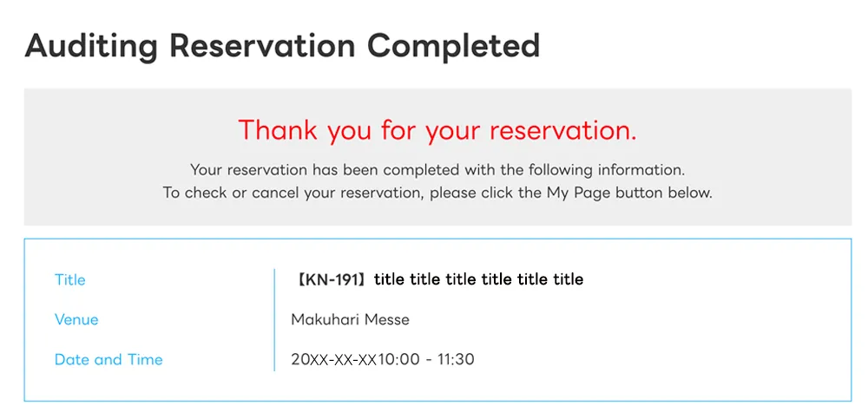Click the word Makuhari in the venue
Viewport: 868px width, 419px height.
click(x=324, y=319)
